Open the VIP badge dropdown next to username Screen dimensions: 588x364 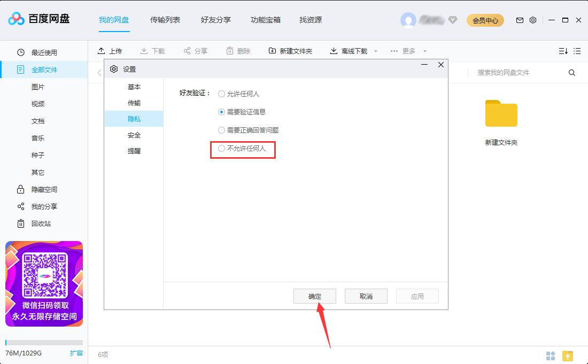click(453, 20)
